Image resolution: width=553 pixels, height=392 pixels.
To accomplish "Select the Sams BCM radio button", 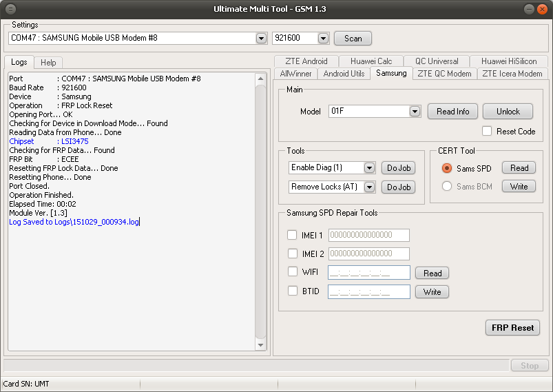I will (x=447, y=186).
